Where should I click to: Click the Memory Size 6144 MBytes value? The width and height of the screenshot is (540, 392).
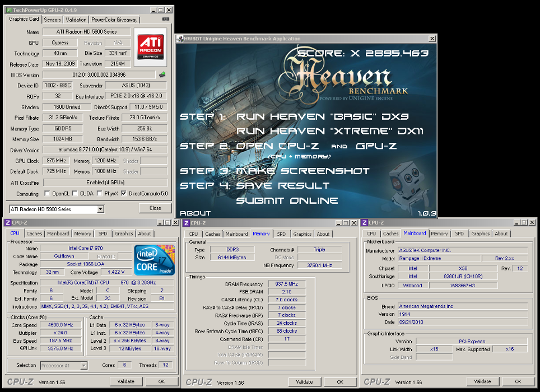[232, 258]
